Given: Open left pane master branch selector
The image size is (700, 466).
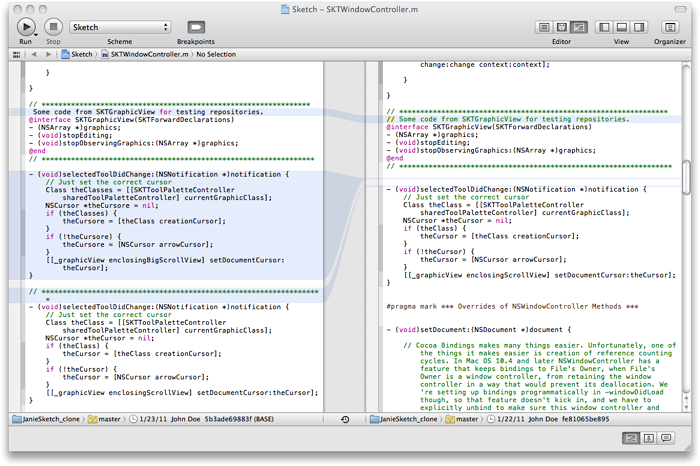Looking at the screenshot, I should (104, 419).
